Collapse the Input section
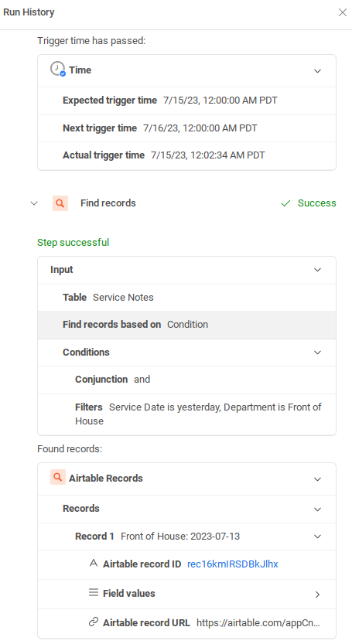Image resolution: width=352 pixels, height=644 pixels. coord(317,270)
